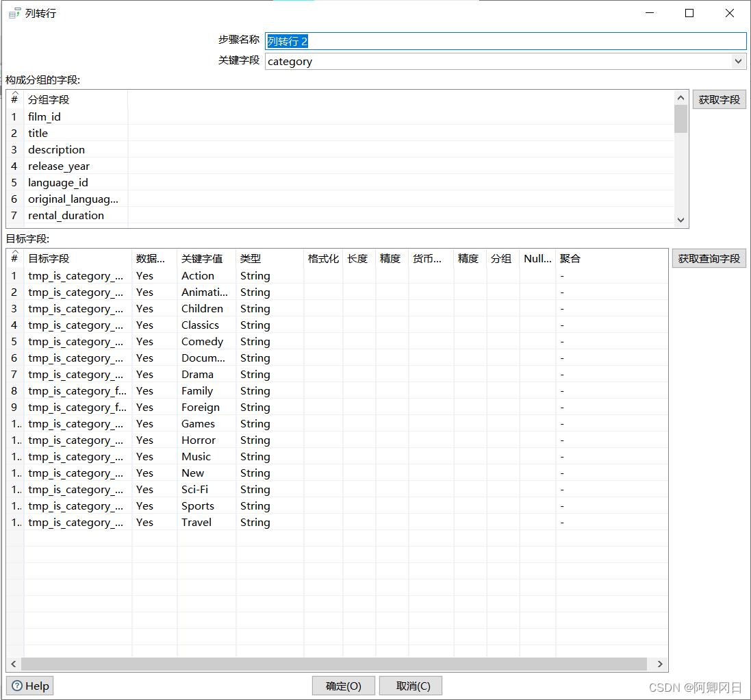Click the target table right scroll arrow
Viewport: 751px width, 700px height.
[x=660, y=664]
